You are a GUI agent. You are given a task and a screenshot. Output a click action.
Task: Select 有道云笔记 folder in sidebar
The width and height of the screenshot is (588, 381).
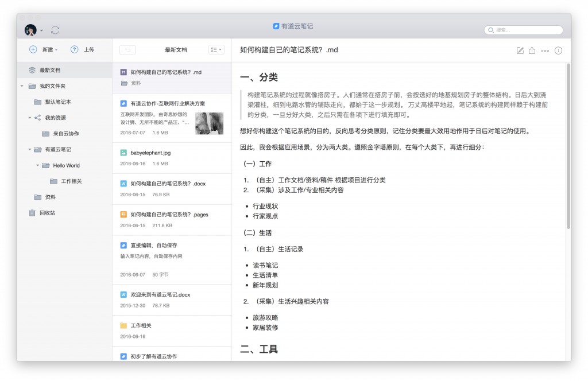pos(58,150)
